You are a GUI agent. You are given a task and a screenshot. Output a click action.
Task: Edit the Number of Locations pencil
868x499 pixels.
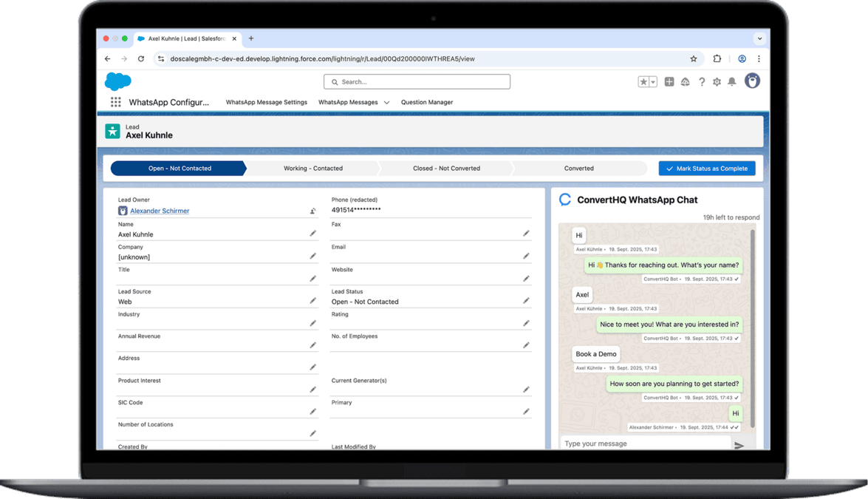coord(312,434)
